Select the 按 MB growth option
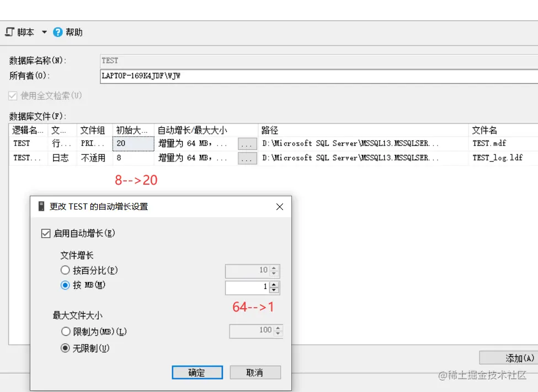Image resolution: width=538 pixels, height=392 pixels. (x=65, y=286)
